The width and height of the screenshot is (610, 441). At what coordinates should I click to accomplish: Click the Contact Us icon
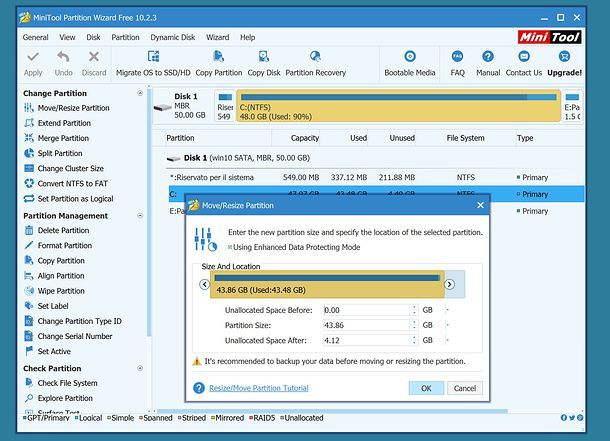pos(524,57)
